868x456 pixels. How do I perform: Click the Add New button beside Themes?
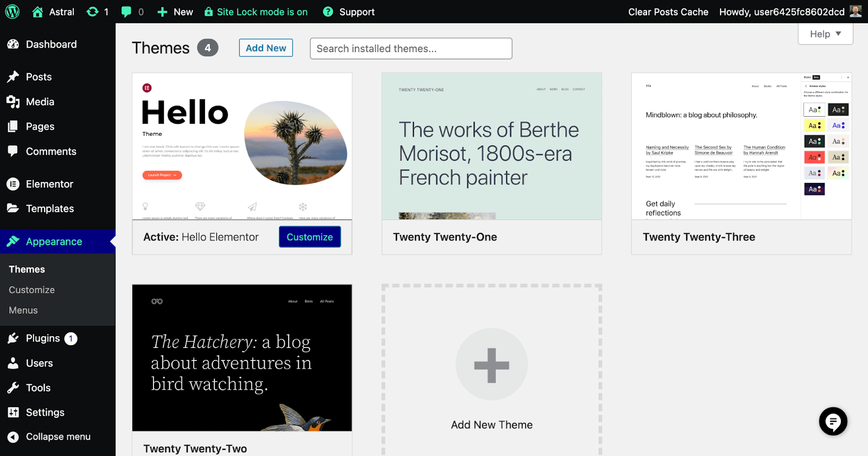pyautogui.click(x=266, y=48)
